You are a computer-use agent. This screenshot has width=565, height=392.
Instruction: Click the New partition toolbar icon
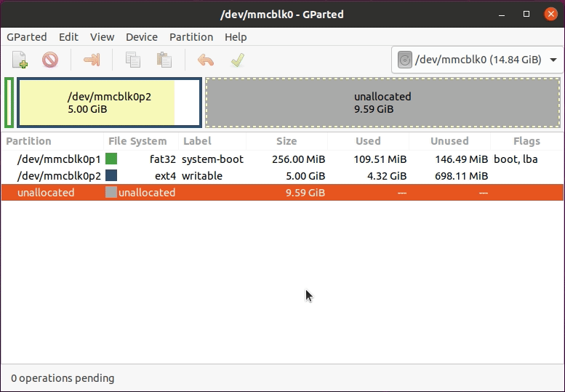point(20,60)
